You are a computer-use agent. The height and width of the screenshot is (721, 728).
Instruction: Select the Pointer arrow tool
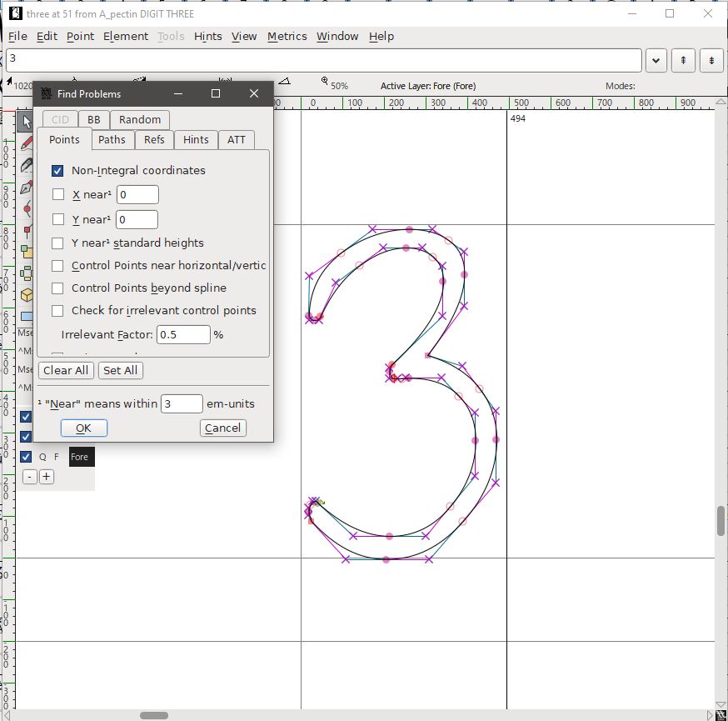click(x=27, y=123)
